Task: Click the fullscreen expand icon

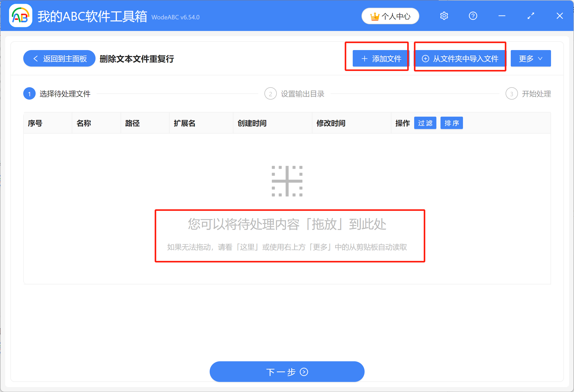Action: 531,16
